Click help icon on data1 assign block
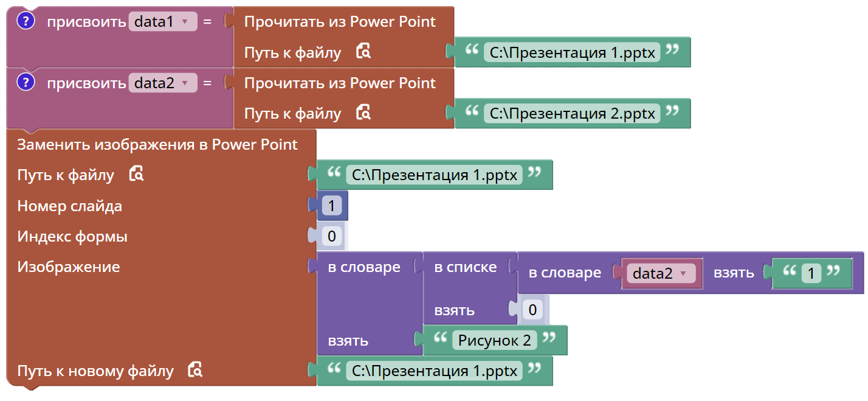 26,21
